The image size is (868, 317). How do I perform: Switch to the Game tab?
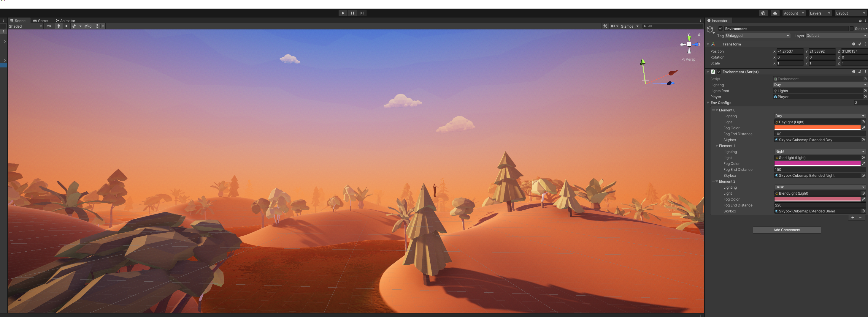40,20
